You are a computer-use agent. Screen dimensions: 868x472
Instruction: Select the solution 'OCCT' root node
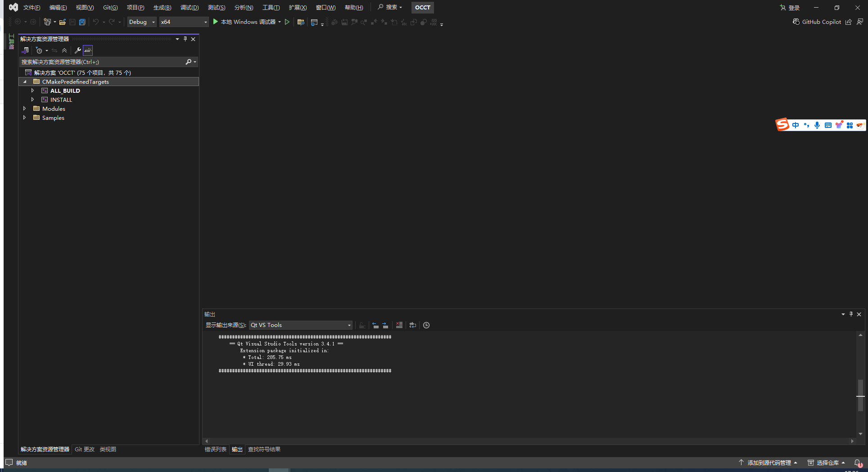[82, 73]
